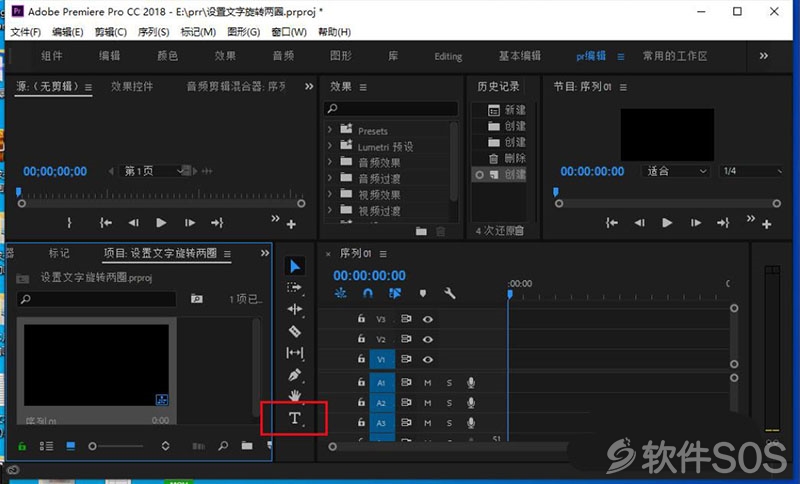Open the 1/4 playback resolution dropdown
The height and width of the screenshot is (484, 800).
pyautogui.click(x=751, y=171)
